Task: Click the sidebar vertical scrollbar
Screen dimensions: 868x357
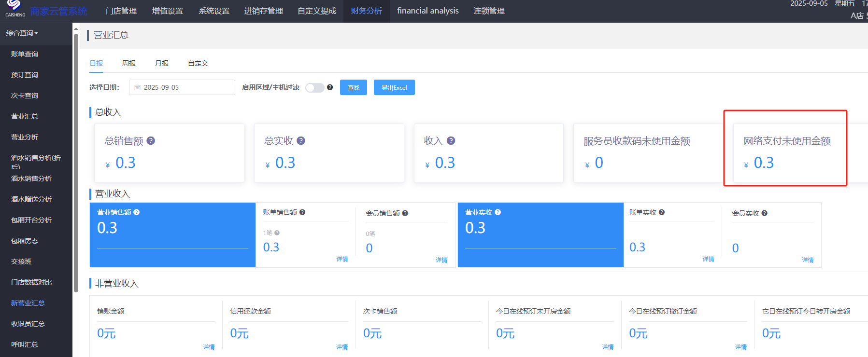Action: tap(76, 163)
